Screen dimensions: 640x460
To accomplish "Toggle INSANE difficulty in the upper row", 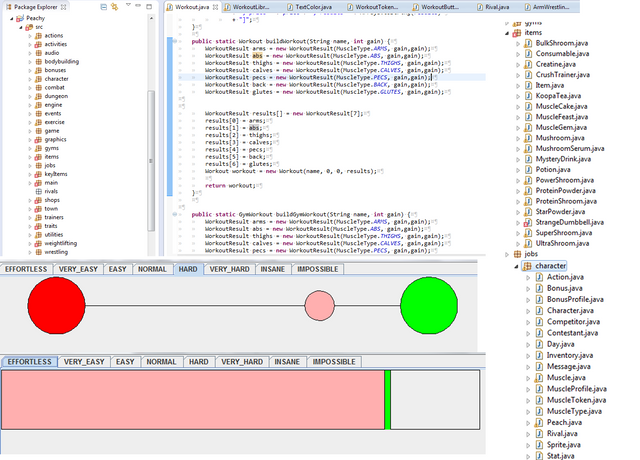I will click(272, 269).
